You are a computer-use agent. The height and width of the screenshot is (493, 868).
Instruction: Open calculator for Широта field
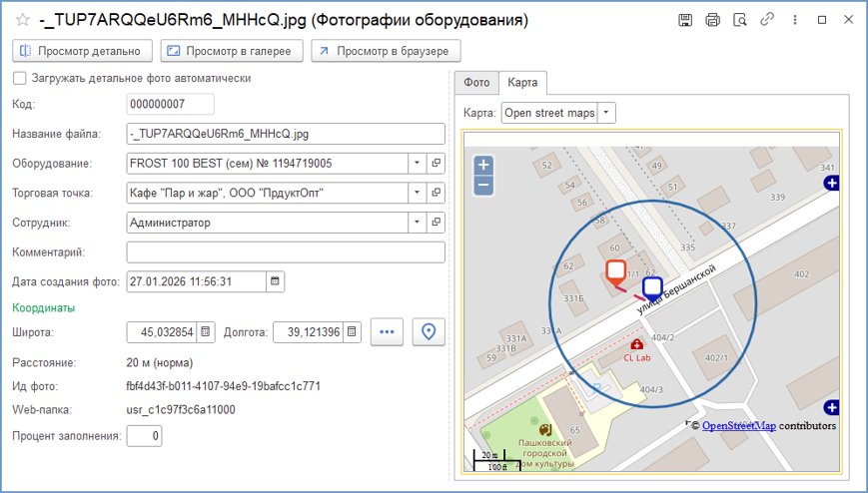click(x=206, y=332)
